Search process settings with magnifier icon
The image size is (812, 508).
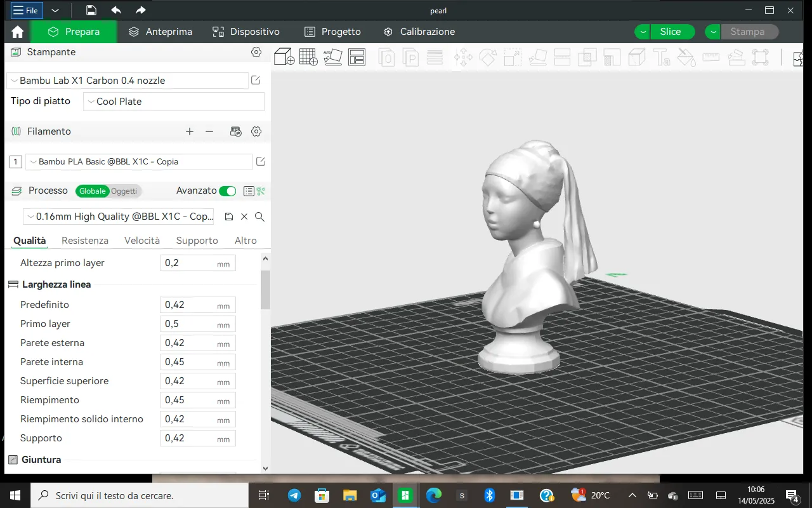(x=259, y=217)
